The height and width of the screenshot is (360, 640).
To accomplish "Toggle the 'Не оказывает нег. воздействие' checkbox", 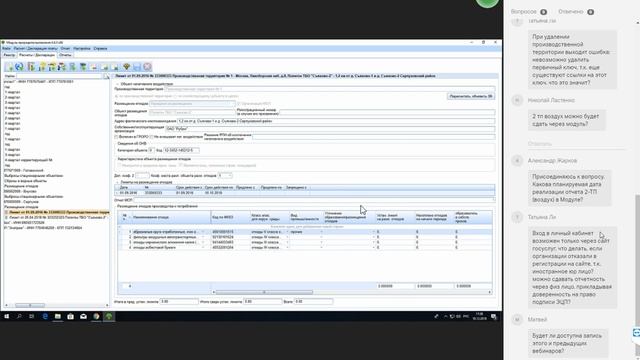I will (151, 137).
